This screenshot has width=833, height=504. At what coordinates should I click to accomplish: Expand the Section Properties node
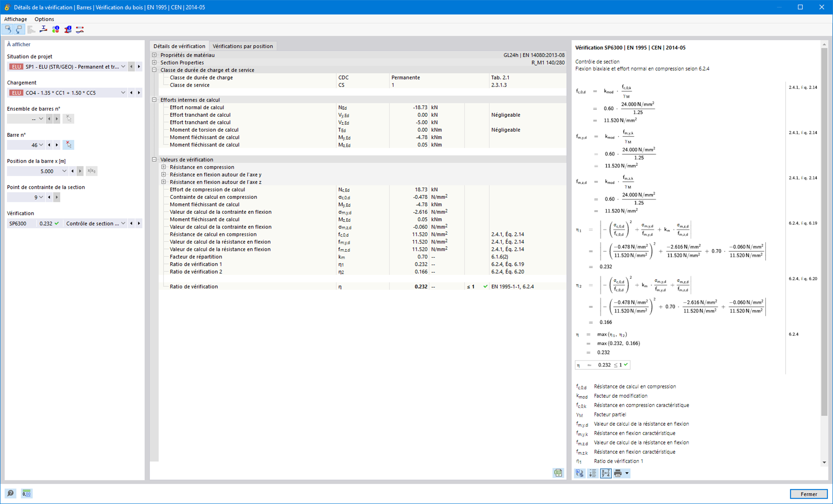154,63
